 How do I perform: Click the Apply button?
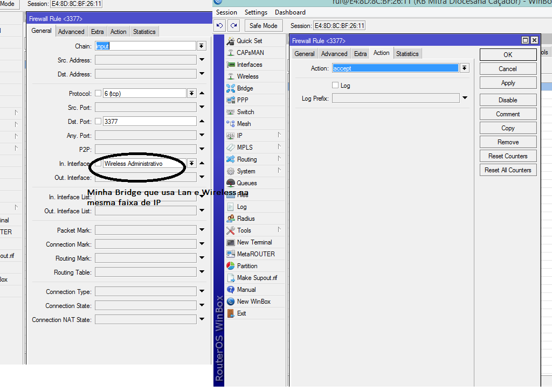tap(508, 83)
